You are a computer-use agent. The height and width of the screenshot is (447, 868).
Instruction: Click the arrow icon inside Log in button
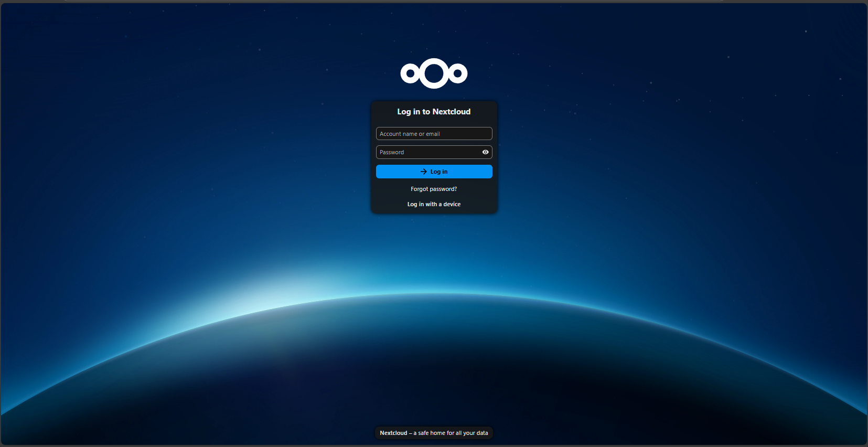click(x=424, y=172)
